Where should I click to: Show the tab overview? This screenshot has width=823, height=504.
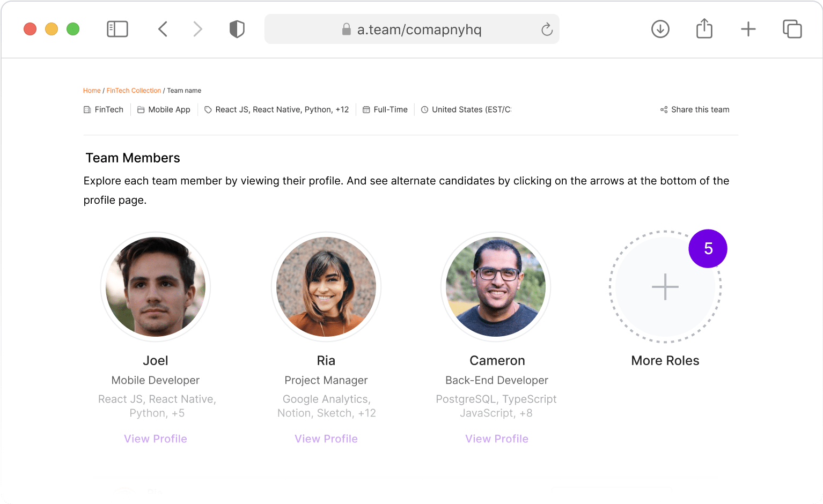click(x=792, y=29)
